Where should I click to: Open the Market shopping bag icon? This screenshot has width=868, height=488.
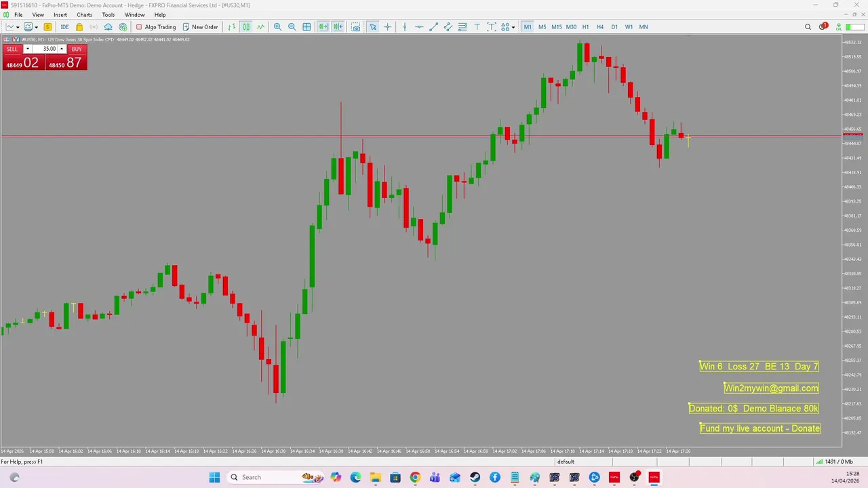[x=79, y=27]
